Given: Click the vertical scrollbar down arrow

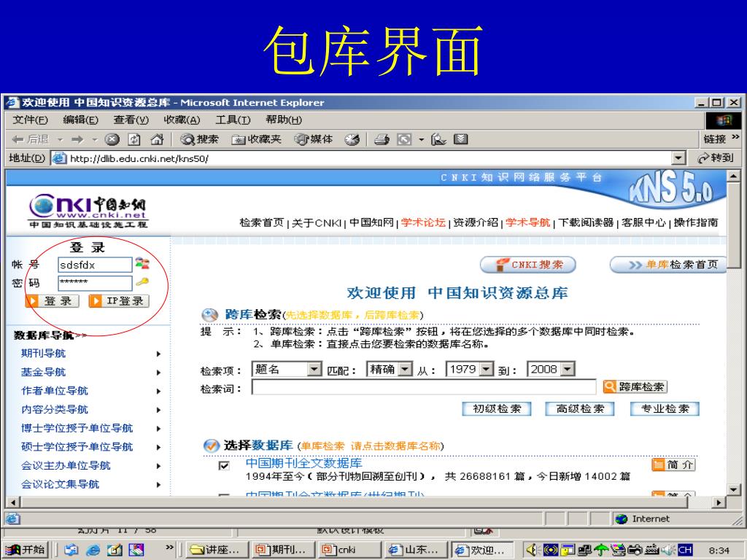Looking at the screenshot, I should (x=733, y=489).
